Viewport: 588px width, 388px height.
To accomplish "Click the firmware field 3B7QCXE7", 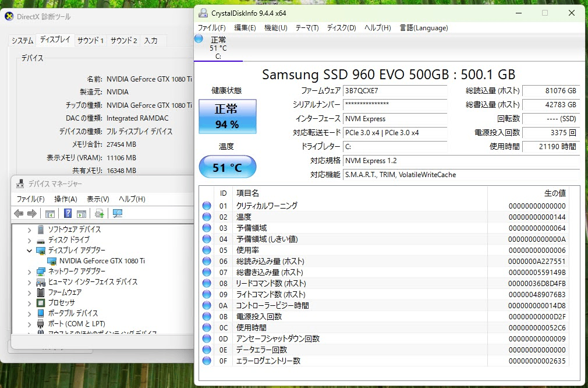I will point(395,91).
